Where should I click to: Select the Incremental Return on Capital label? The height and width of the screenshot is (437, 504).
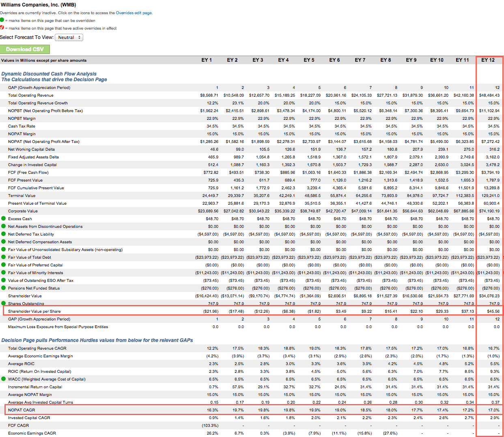pyautogui.click(x=35, y=387)
